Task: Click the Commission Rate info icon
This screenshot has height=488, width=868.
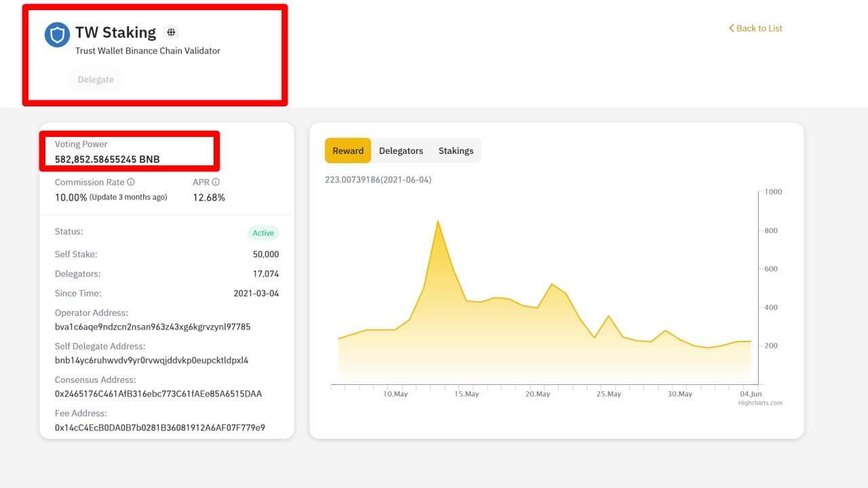Action: point(131,182)
